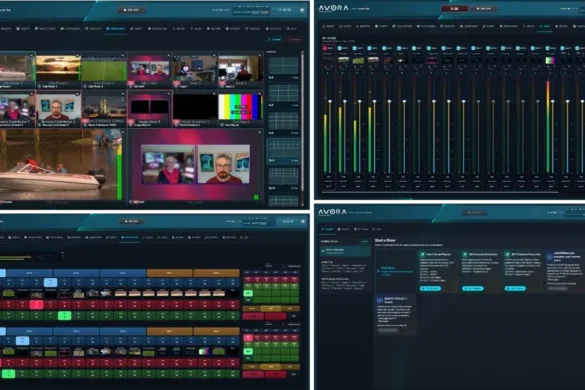Image resolution: width=585 pixels, height=390 pixels.
Task: Click corner icon on sunset clip tile
Action: point(78,56)
